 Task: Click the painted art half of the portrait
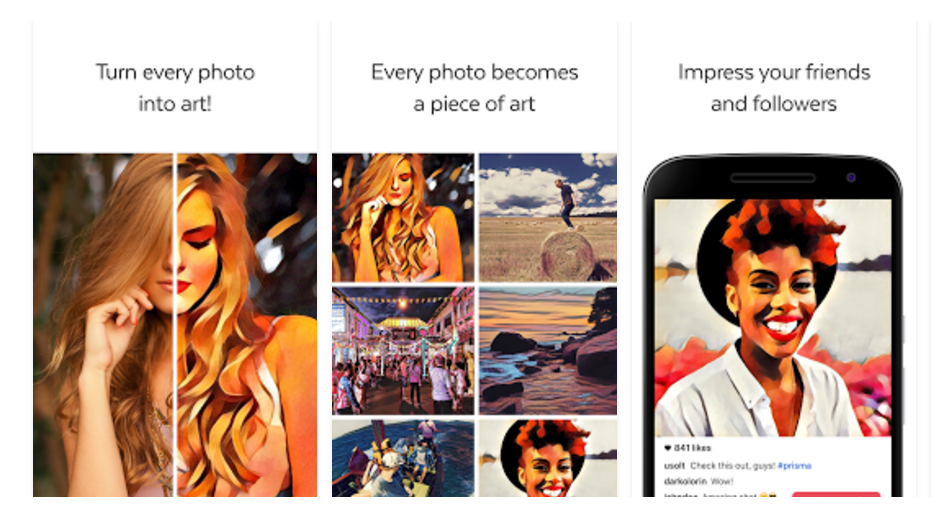(x=247, y=325)
